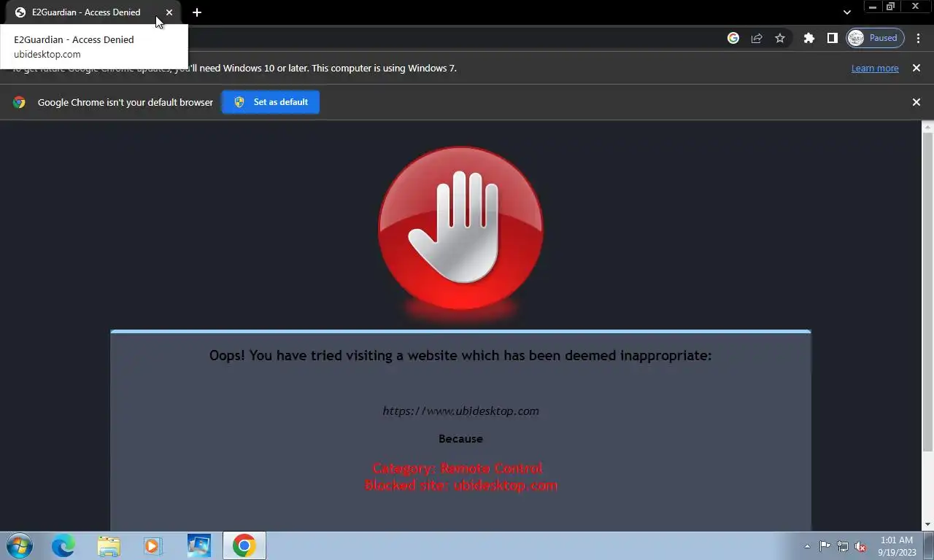The image size is (934, 560).
Task: Open the pinned monitor app in taskbar
Action: pyautogui.click(x=198, y=545)
